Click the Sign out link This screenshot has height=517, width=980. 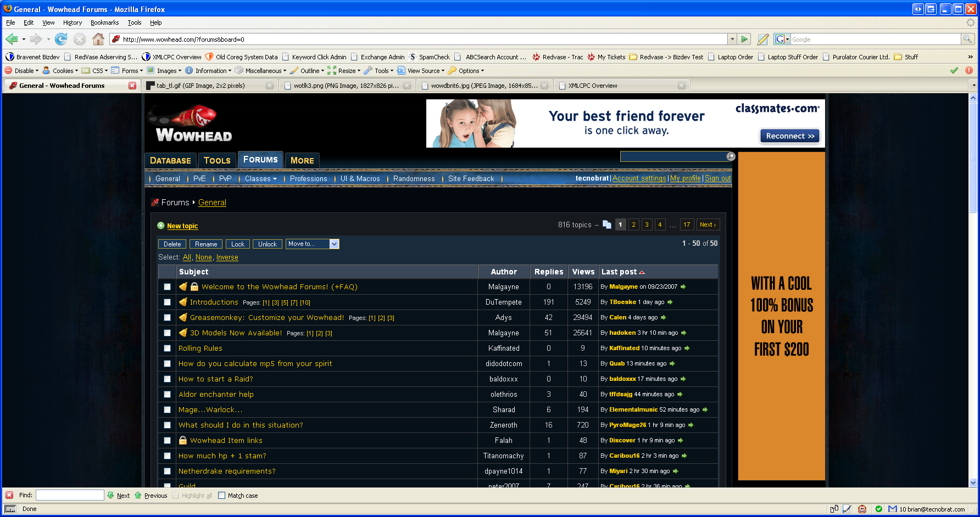pos(718,178)
